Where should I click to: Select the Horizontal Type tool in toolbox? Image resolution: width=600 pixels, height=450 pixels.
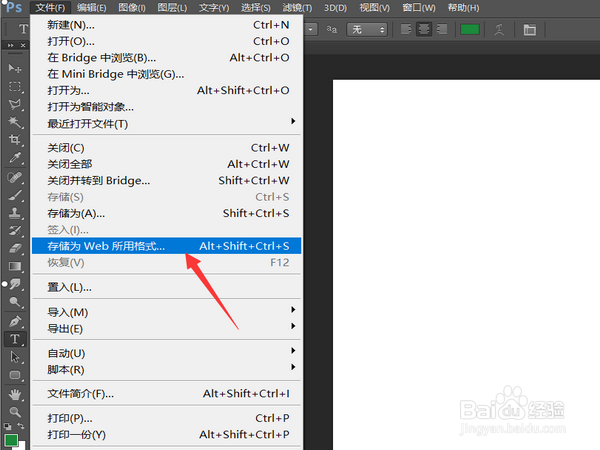15,339
